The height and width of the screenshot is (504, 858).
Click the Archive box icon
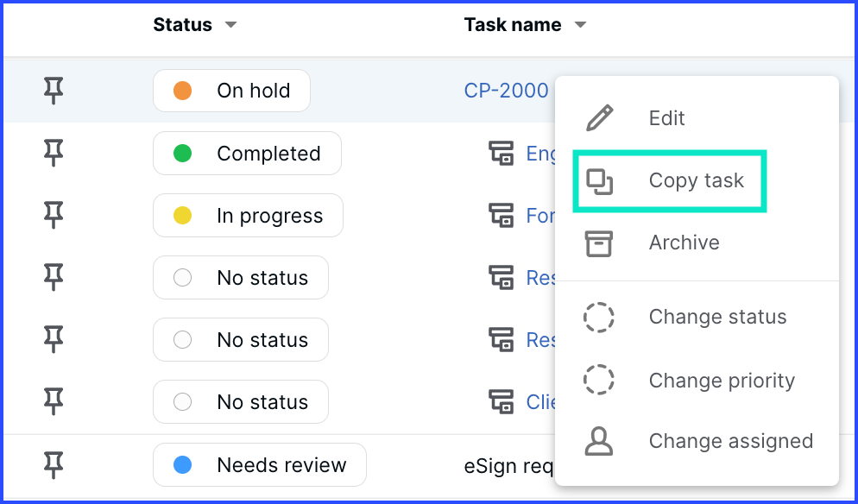(x=599, y=243)
